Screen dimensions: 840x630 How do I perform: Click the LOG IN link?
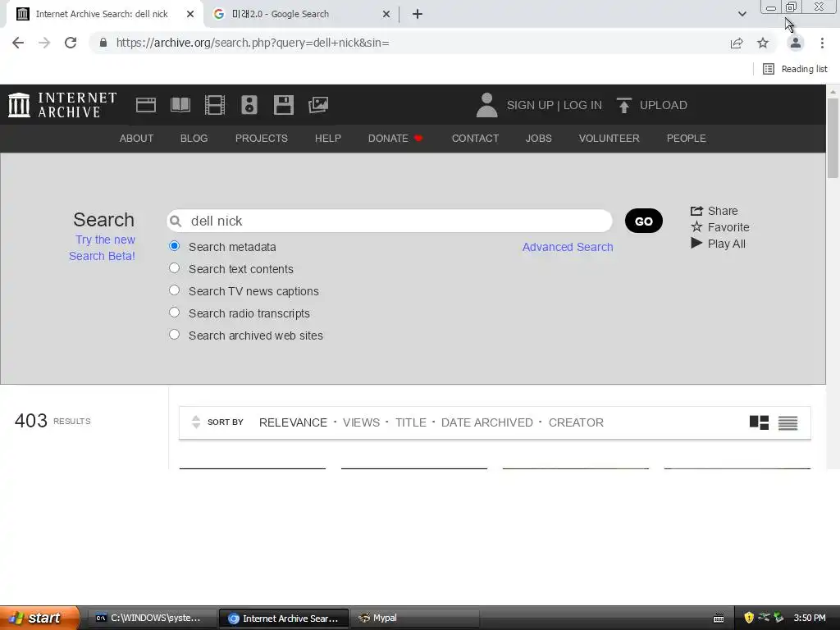click(582, 105)
